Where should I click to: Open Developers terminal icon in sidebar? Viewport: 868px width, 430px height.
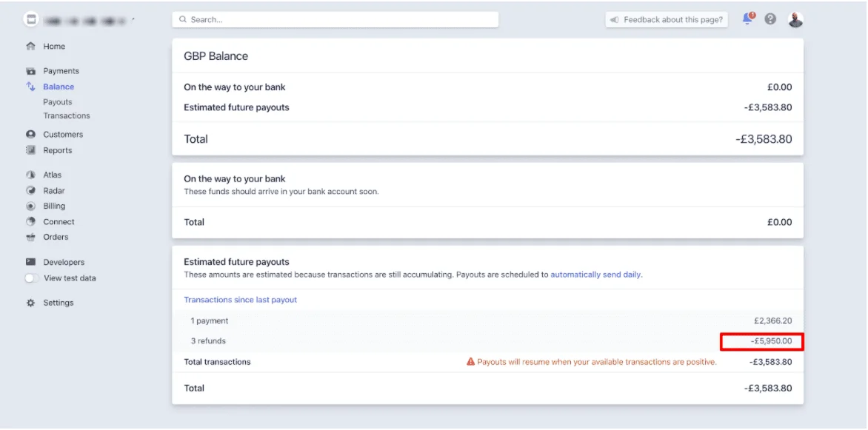(31, 262)
